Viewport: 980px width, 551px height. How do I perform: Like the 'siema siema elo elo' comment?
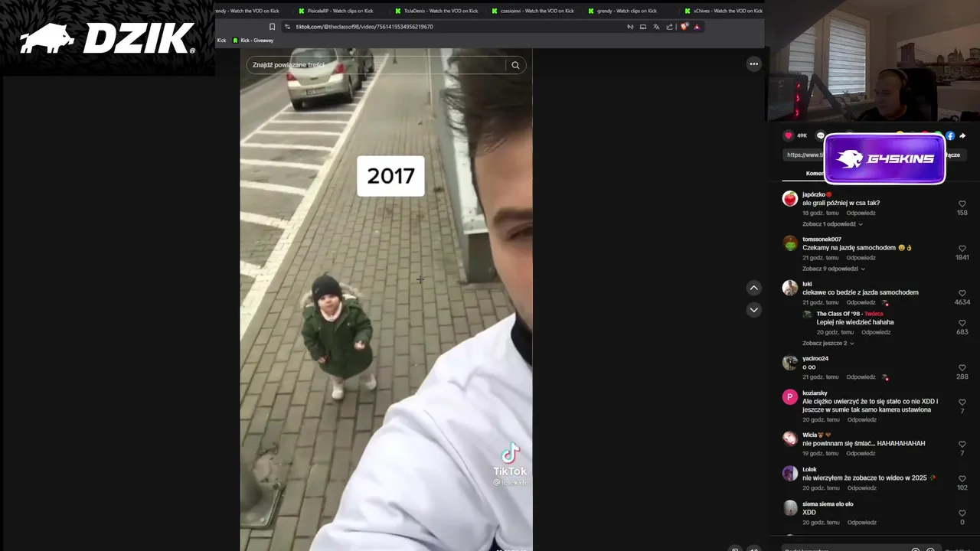click(x=962, y=514)
